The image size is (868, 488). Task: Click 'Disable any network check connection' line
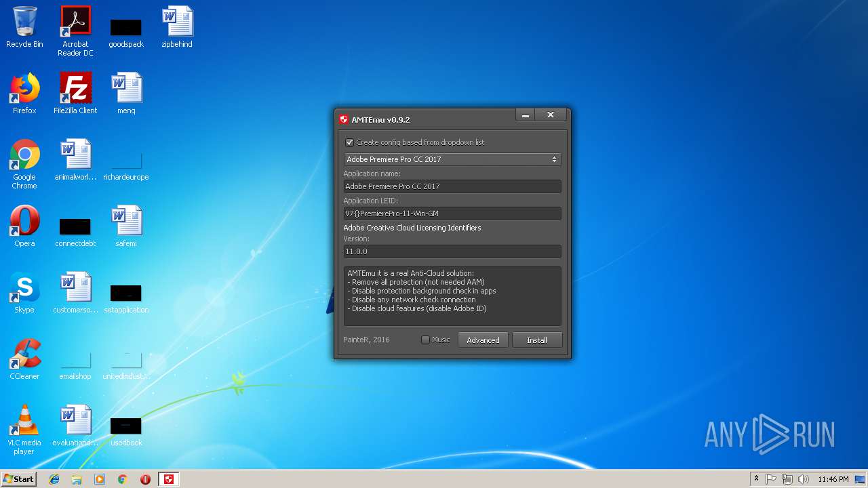point(412,300)
